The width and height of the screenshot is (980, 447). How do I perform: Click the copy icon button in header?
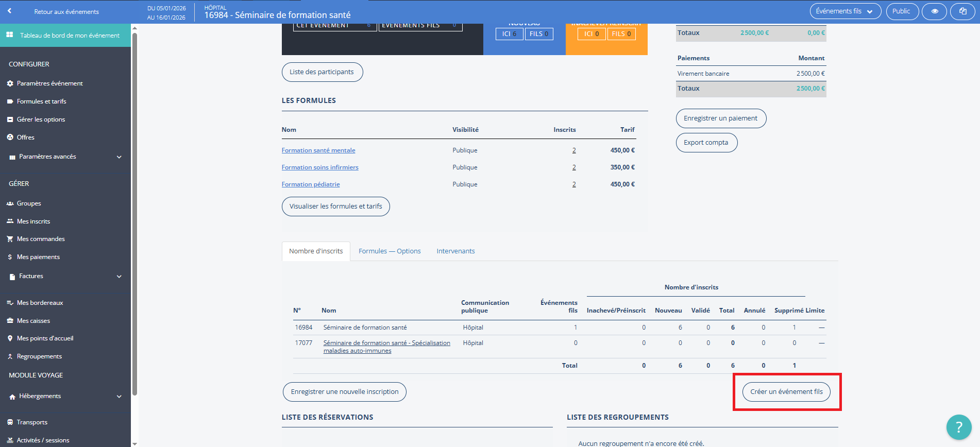962,11
